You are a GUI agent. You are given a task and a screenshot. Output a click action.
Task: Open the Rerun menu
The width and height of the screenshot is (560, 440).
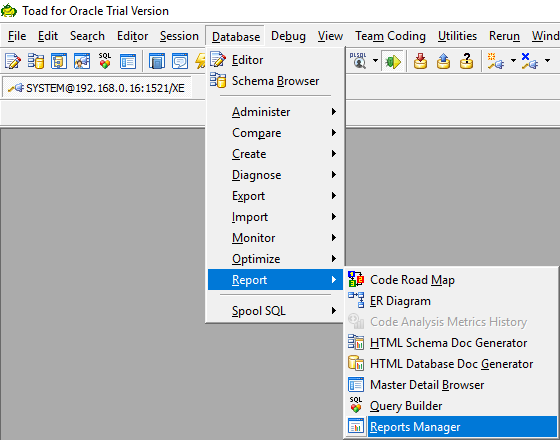tap(504, 36)
